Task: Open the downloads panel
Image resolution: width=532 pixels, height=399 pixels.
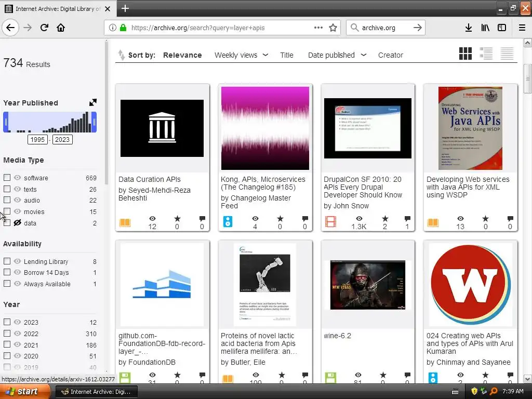Action: (469, 28)
